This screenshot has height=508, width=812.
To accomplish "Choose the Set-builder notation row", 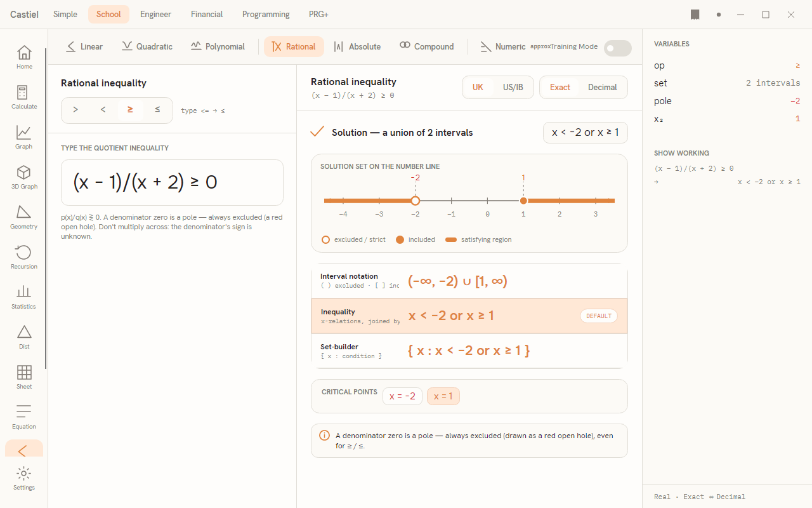I will pyautogui.click(x=469, y=351).
